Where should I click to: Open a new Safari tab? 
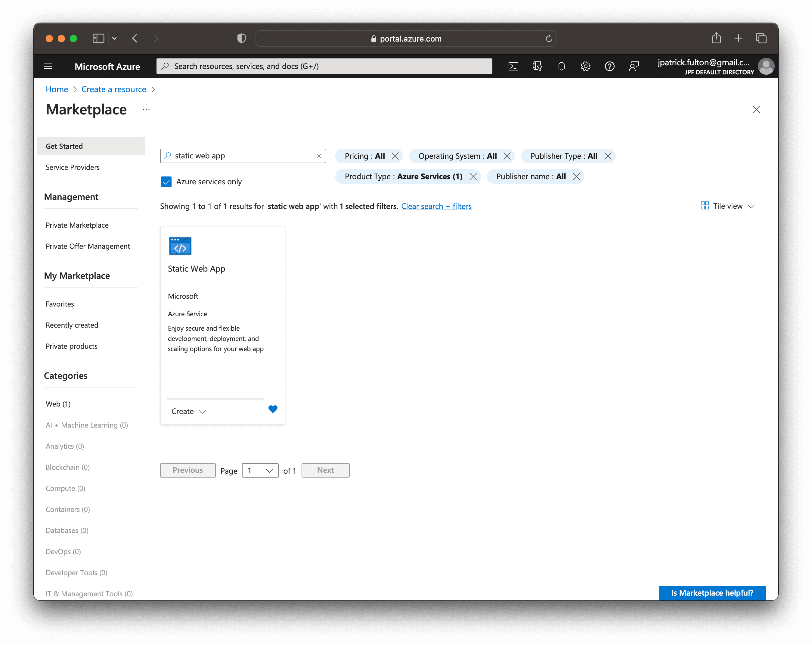[738, 38]
